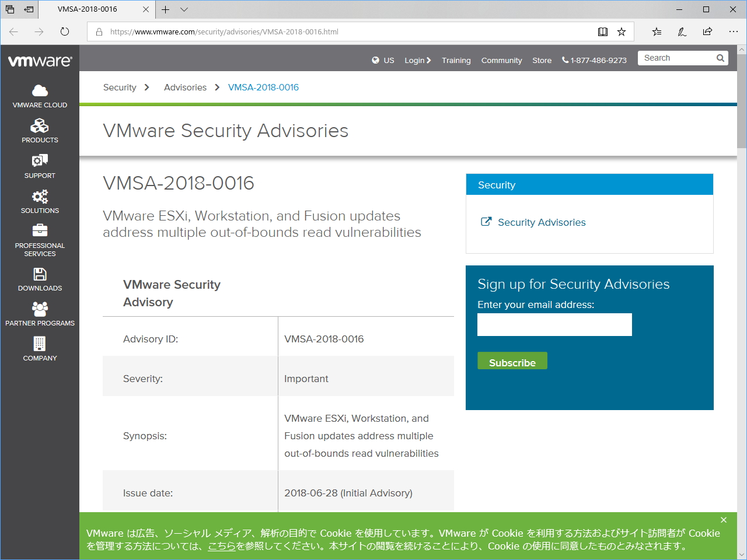The height and width of the screenshot is (560, 747).
Task: Open COMPANY using its briefcase icon
Action: click(x=40, y=344)
